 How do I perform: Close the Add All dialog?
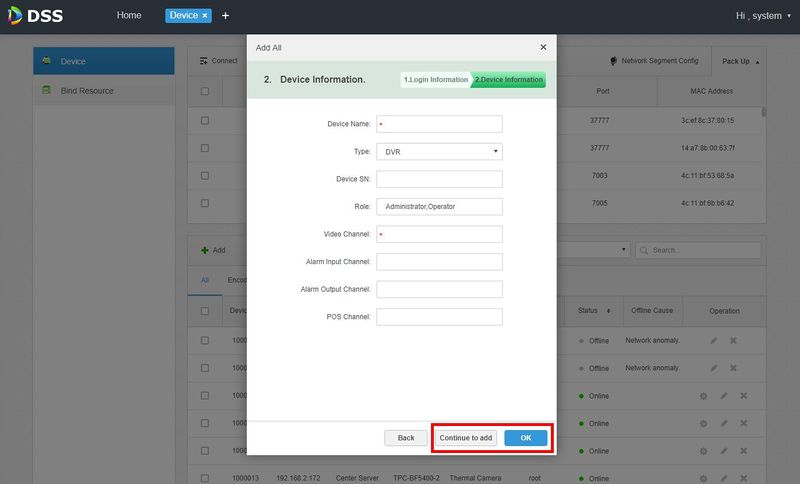click(543, 47)
